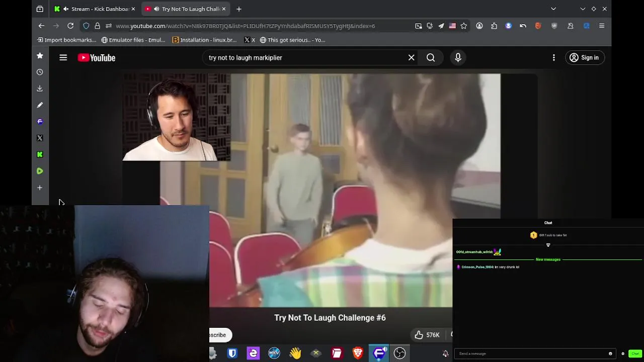This screenshot has height=362, width=644.
Task: Mute the Kick Dashboard tab audio
Action: click(x=66, y=9)
